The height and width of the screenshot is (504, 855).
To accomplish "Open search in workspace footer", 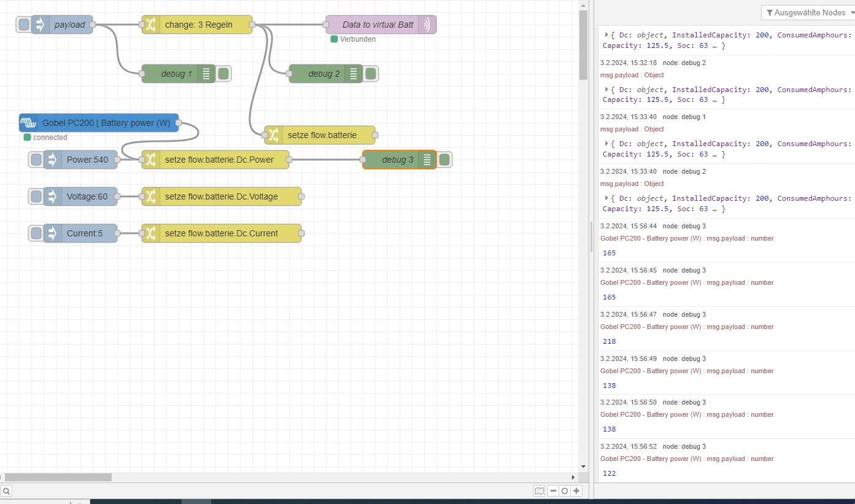I will (6, 491).
